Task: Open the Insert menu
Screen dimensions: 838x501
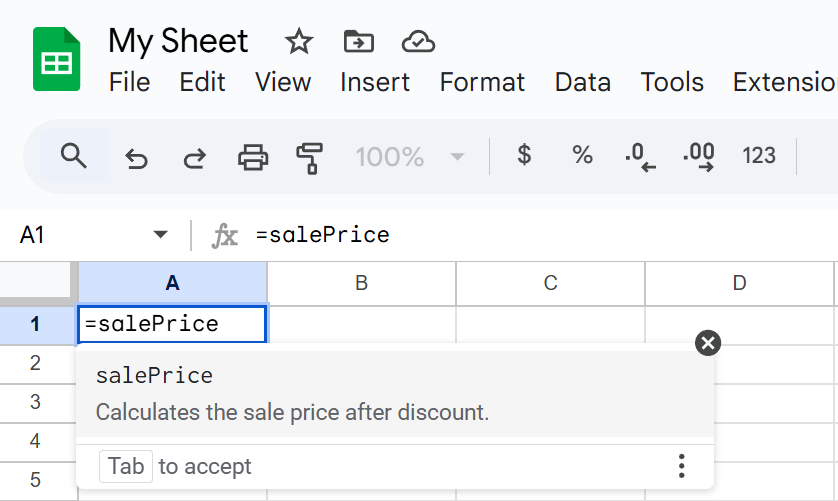Action: 375,82
